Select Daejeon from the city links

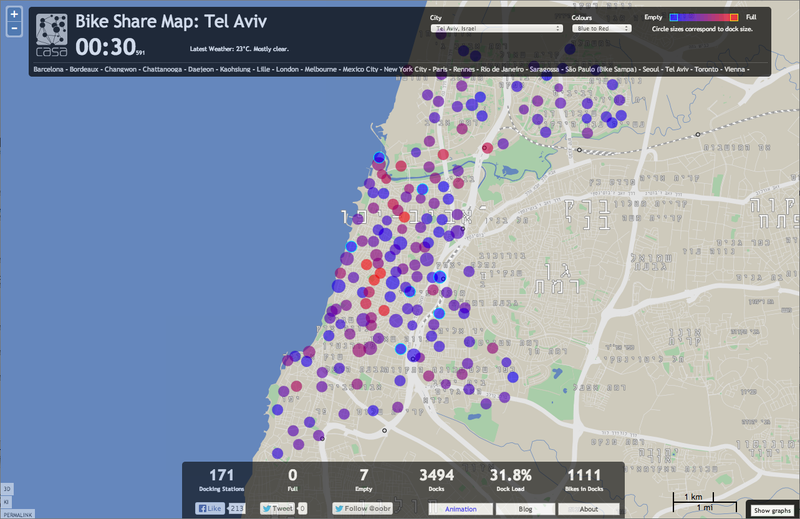[x=201, y=69]
